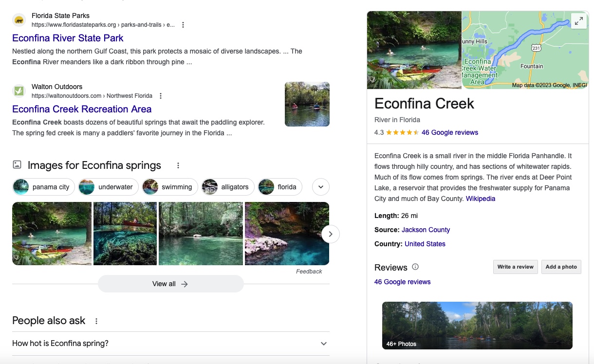Open Econfina River State Park result
Image resolution: width=594 pixels, height=364 pixels.
(x=68, y=38)
